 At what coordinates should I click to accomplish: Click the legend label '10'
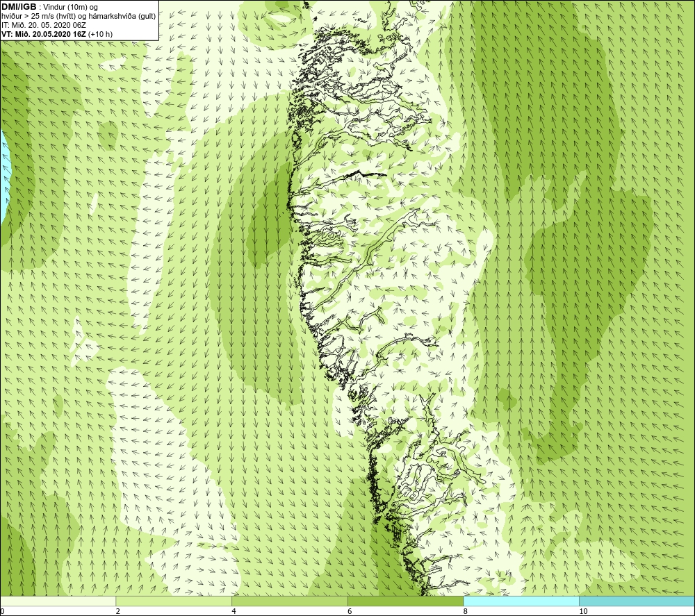pos(583,611)
